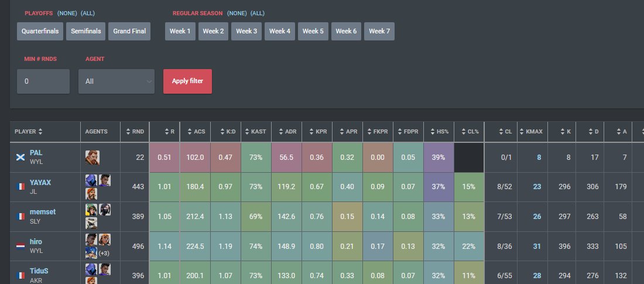Click Playoffs (ALL) link
This screenshot has height=284, width=644.
[x=87, y=13]
